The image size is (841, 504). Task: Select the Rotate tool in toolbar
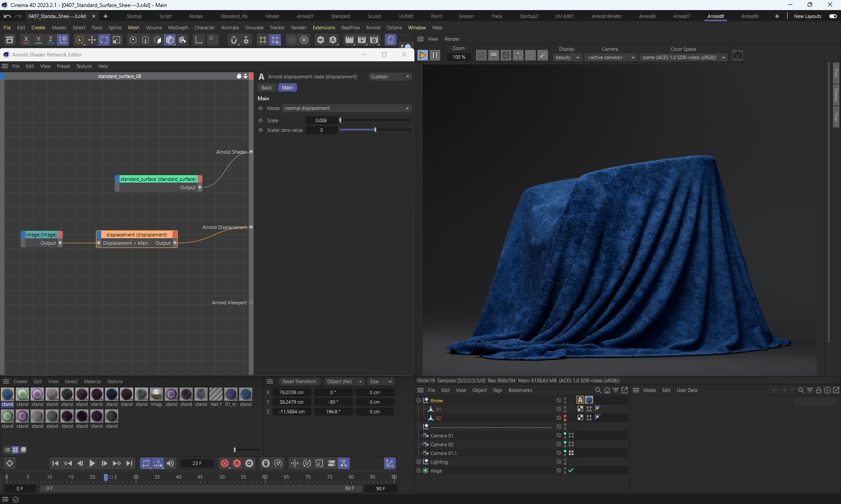[104, 40]
